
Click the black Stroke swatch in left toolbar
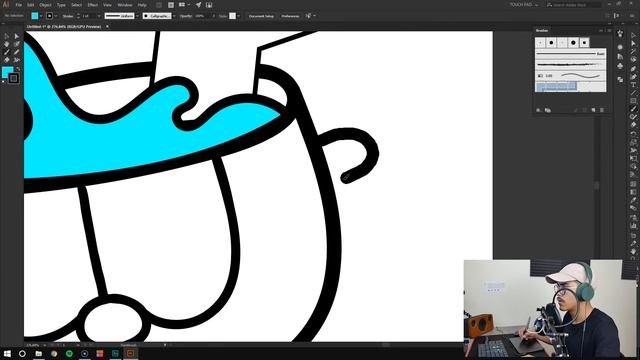pos(13,78)
